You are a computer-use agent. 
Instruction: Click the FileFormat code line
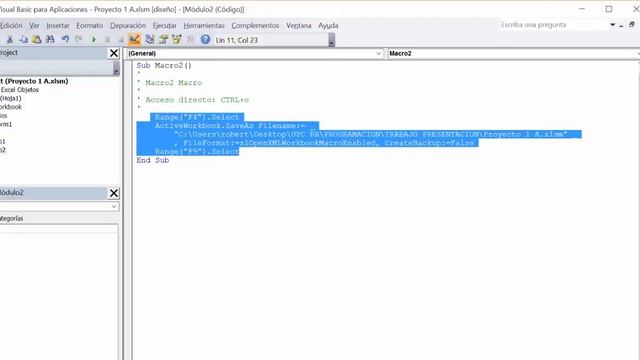pyautogui.click(x=324, y=143)
